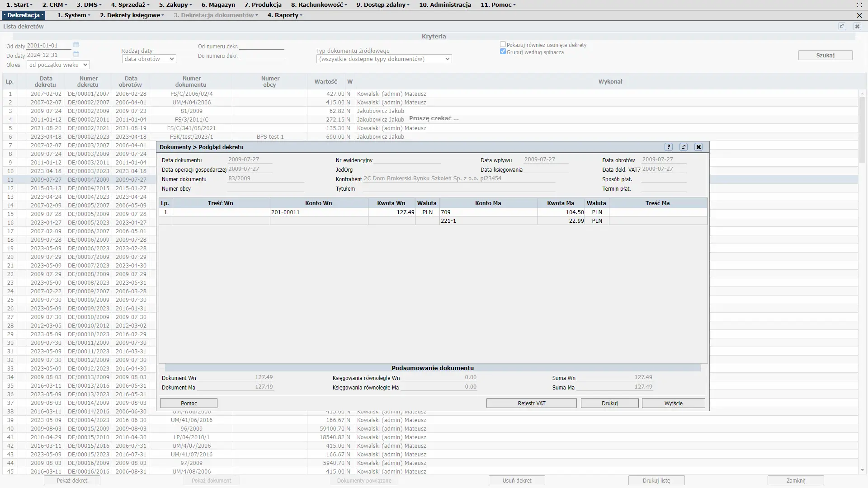868x488 pixels.
Task: Toggle fullscreen icon in top menu bar
Action: coord(859,5)
